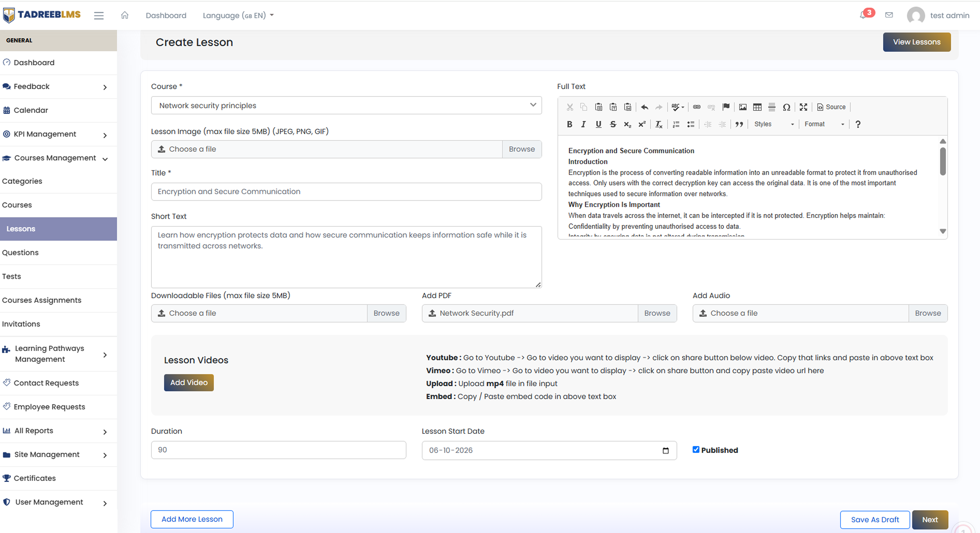Expand the All Reports sidebar item
Screen dimensions: 980x533
58,431
